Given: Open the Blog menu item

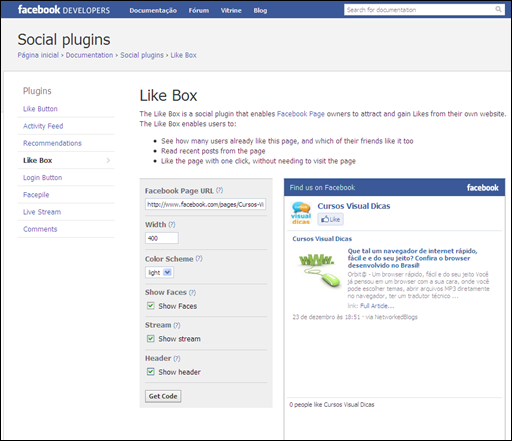Looking at the screenshot, I should coord(260,10).
